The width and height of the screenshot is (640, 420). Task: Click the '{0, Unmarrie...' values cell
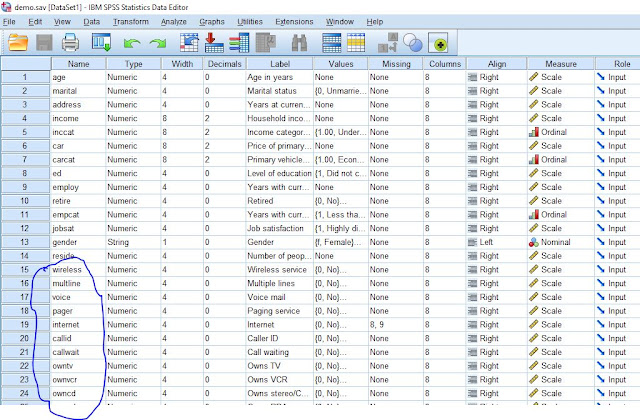[341, 91]
